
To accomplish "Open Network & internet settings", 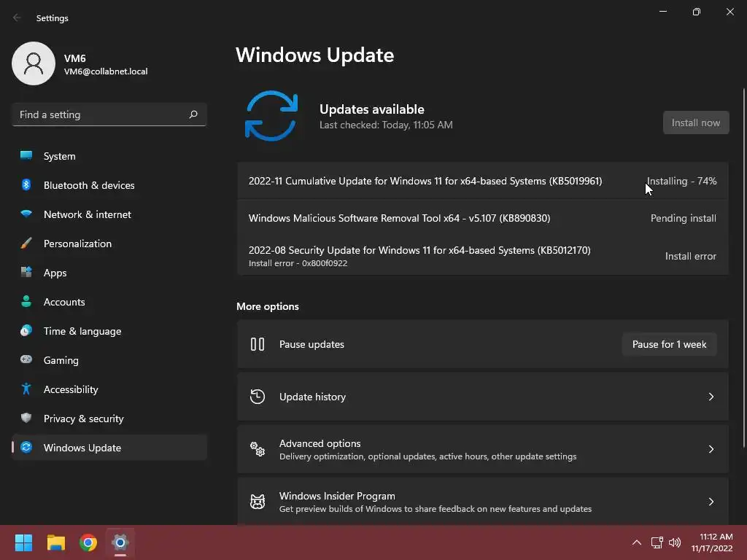I will [x=109, y=214].
